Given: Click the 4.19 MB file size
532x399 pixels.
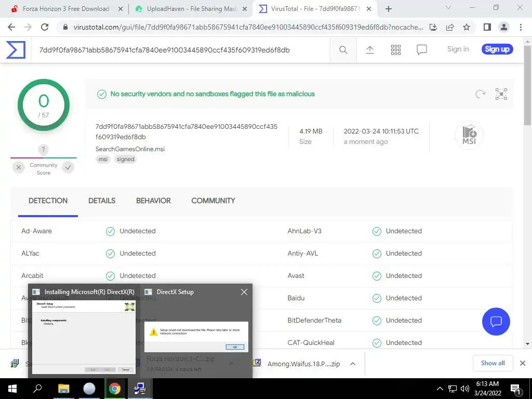Looking at the screenshot, I should (311, 131).
